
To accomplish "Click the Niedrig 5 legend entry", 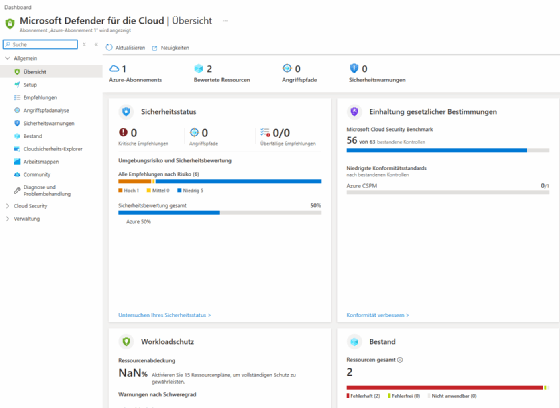I will pyautogui.click(x=190, y=190).
